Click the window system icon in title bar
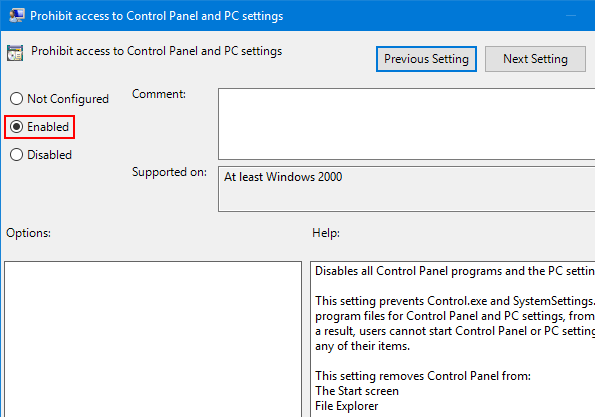The height and width of the screenshot is (417, 595). click(x=17, y=16)
